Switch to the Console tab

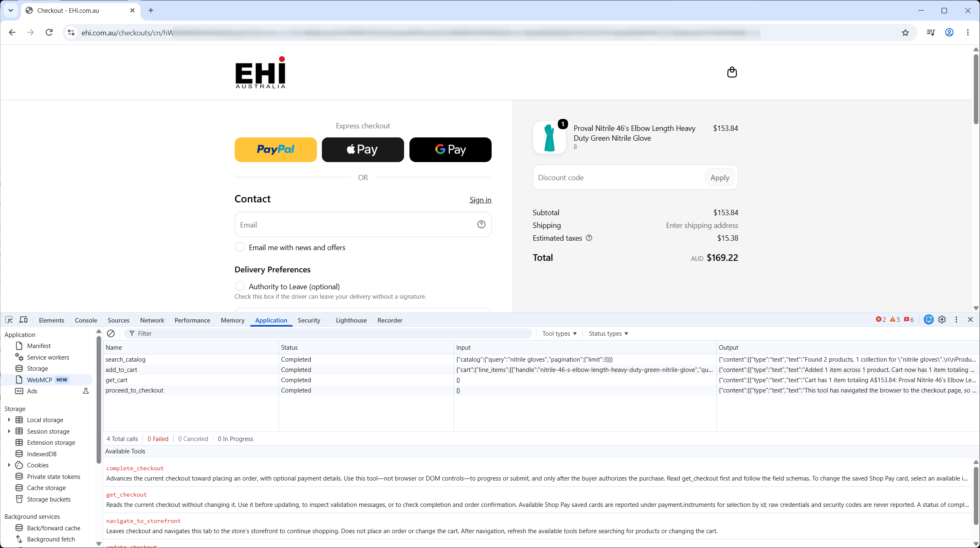click(x=86, y=320)
